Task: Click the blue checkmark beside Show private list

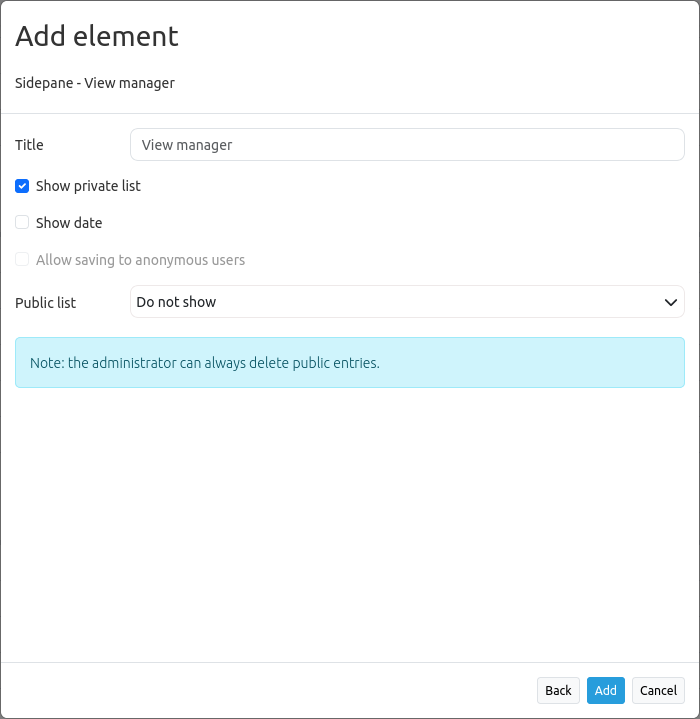Action: point(22,186)
